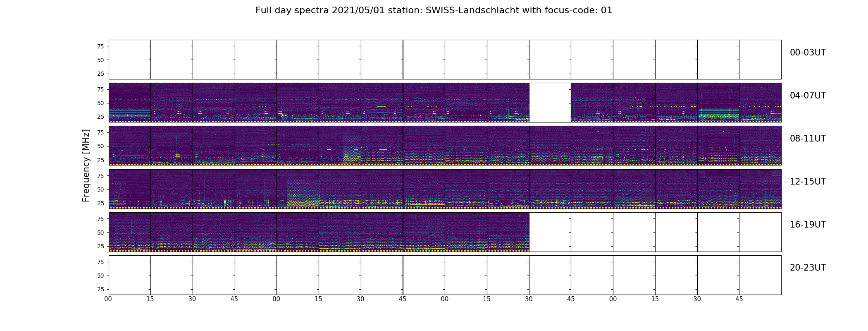Viewport: 868px width, 331px height.
Task: Click the 50 tick label of the 20-23UT row
Action: coord(100,276)
